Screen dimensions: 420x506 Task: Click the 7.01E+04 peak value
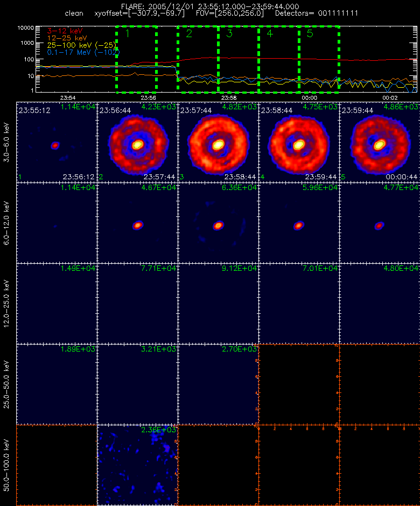[320, 268]
